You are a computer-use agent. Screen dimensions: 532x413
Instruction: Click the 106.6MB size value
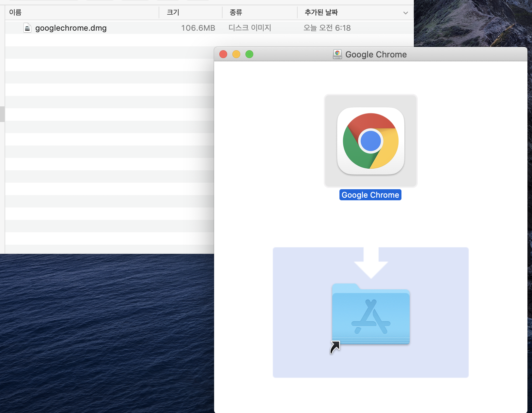[198, 28]
